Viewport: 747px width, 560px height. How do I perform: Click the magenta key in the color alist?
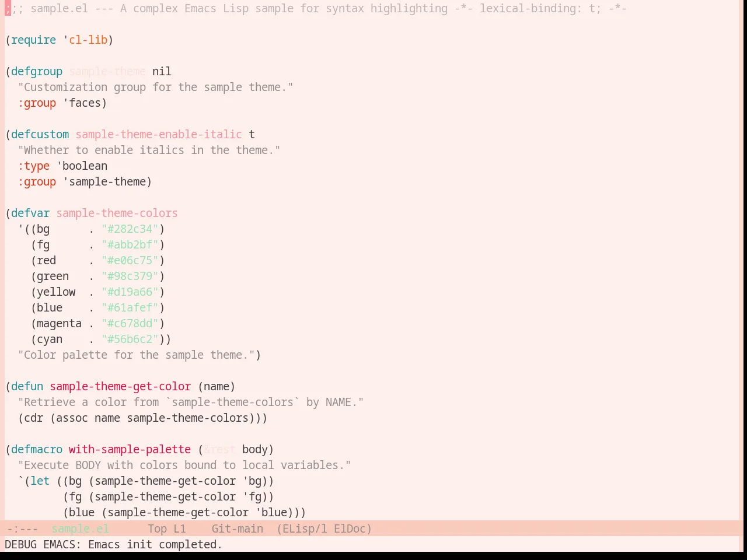coord(59,323)
